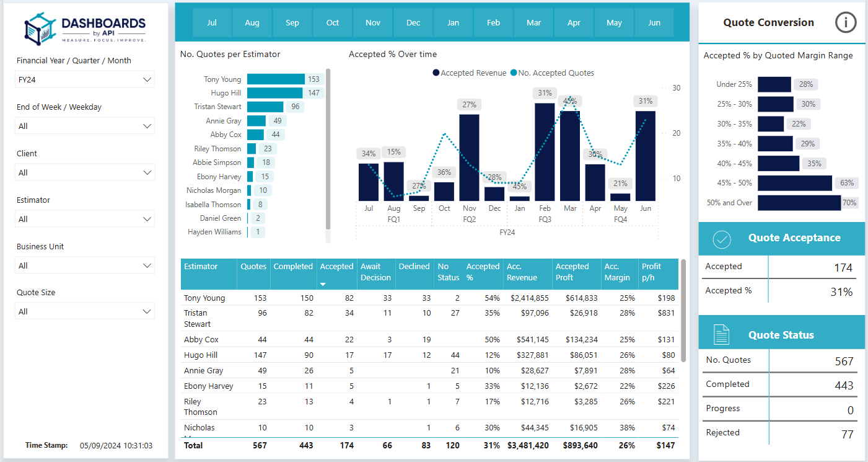Filter by the Mar month button
This screenshot has width=868, height=462.
(x=533, y=23)
